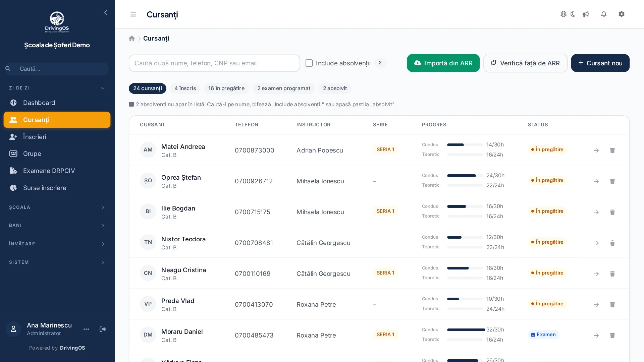Expand the BANI section
Screen dimensions: 644x362
pos(57,225)
